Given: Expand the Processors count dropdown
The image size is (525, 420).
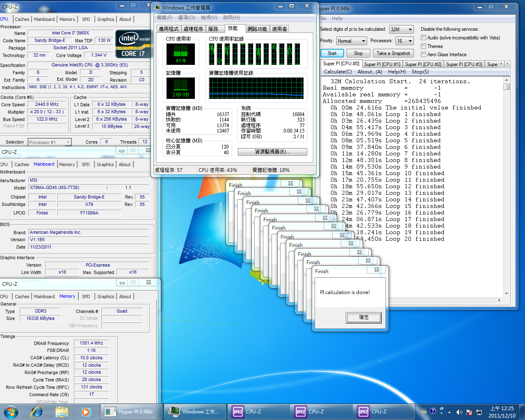Looking at the screenshot, I should 404,41.
